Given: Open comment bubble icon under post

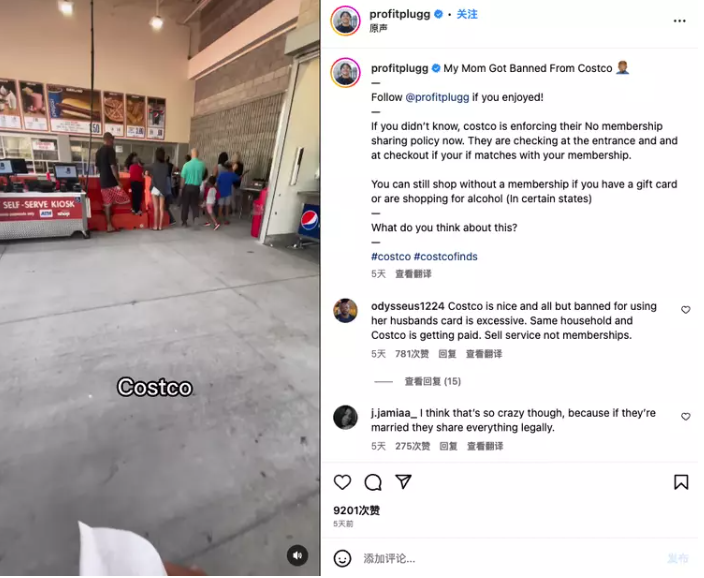Looking at the screenshot, I should click(x=373, y=483).
